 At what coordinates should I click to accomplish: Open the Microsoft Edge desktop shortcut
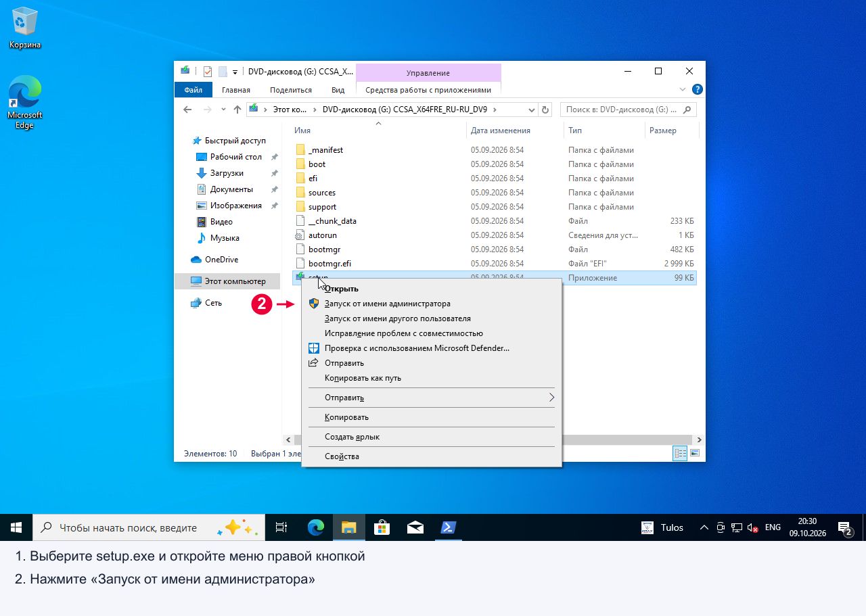pos(25,101)
